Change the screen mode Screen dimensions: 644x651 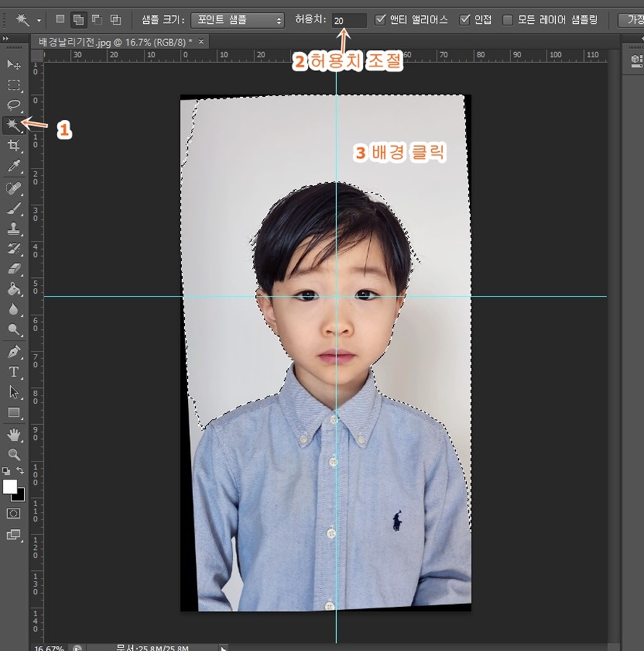(13, 535)
